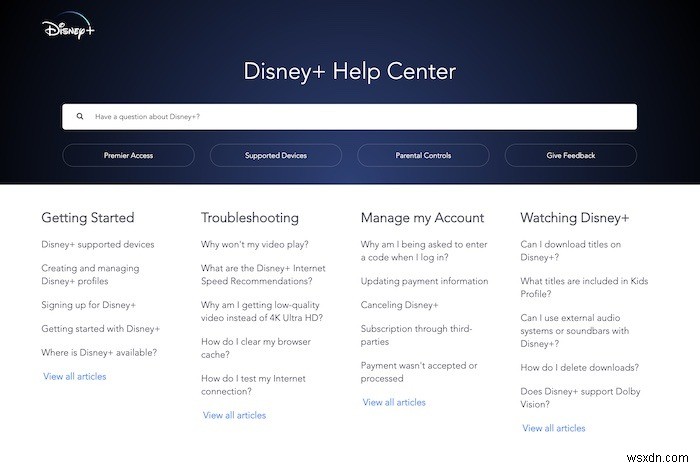Viewport: 700px width, 468px height.
Task: Open low-quality video instead of 4K article
Action: point(262,311)
